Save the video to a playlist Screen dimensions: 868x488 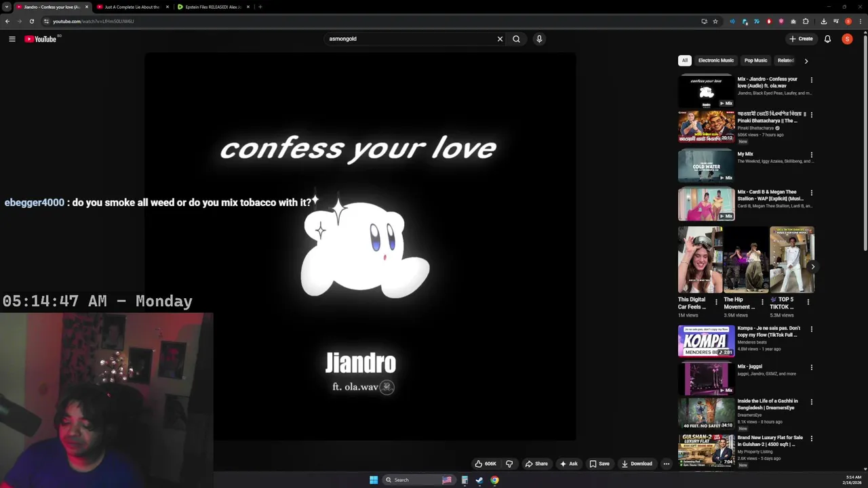(599, 464)
